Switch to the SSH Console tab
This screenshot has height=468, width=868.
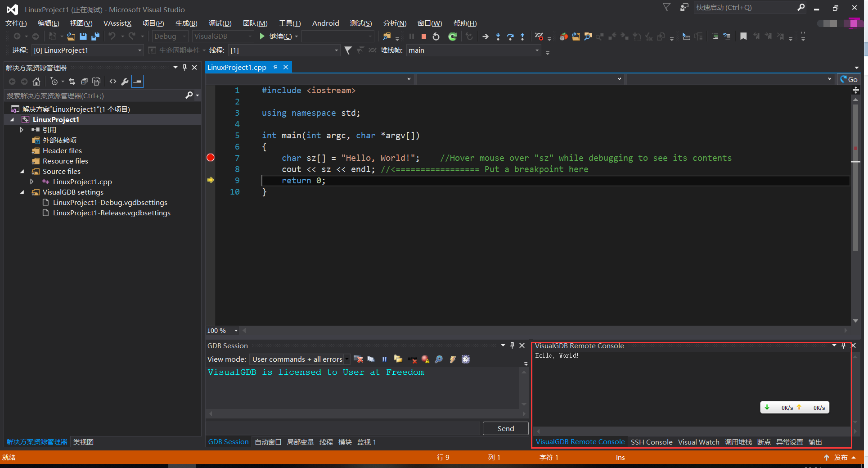(x=651, y=442)
